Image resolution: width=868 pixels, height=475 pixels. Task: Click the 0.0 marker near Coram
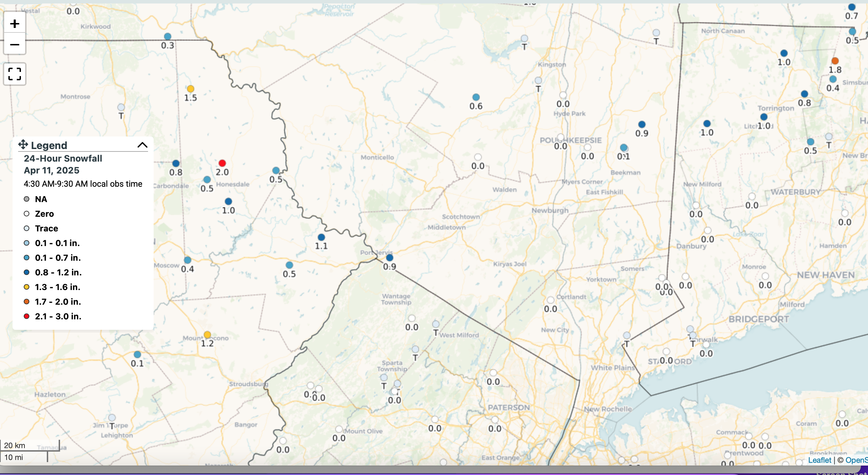coord(842,414)
